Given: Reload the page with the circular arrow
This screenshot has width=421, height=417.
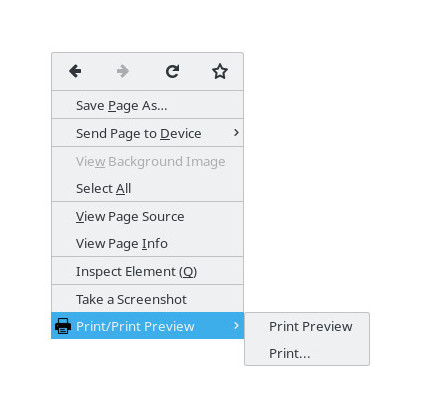Looking at the screenshot, I should (172, 71).
